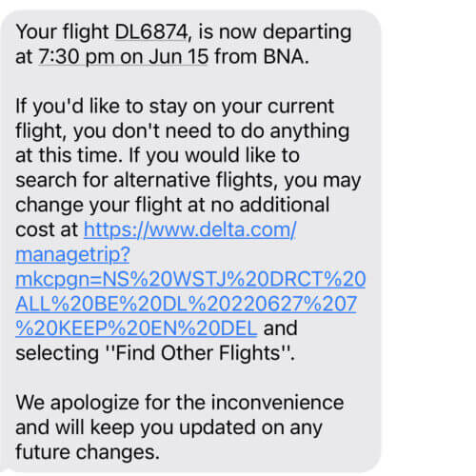Open the https://www.delta.com/ link
476x476 pixels.
point(189,229)
